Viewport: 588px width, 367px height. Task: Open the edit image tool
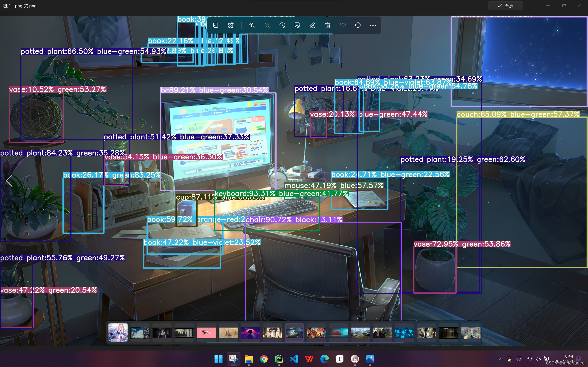[x=297, y=25]
